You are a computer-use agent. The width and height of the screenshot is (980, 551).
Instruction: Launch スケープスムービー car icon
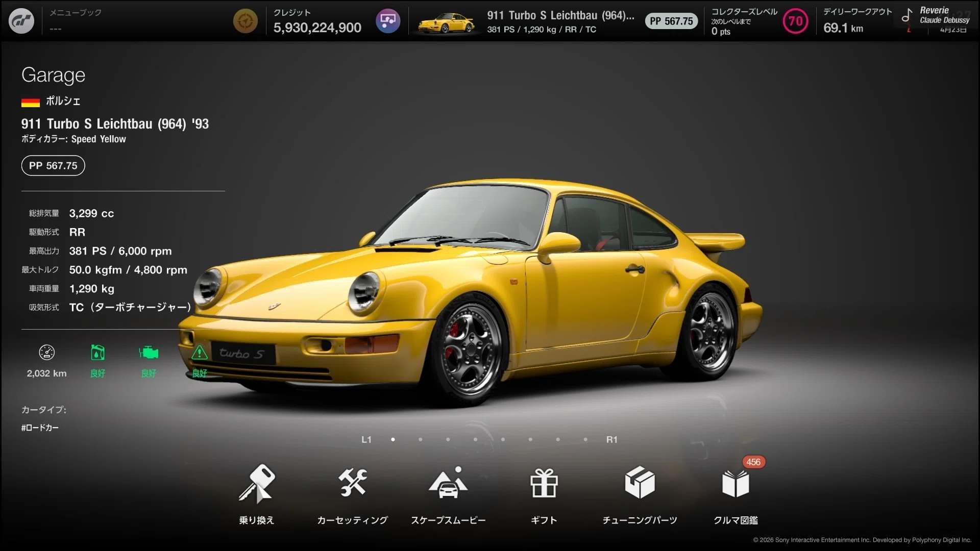449,483
